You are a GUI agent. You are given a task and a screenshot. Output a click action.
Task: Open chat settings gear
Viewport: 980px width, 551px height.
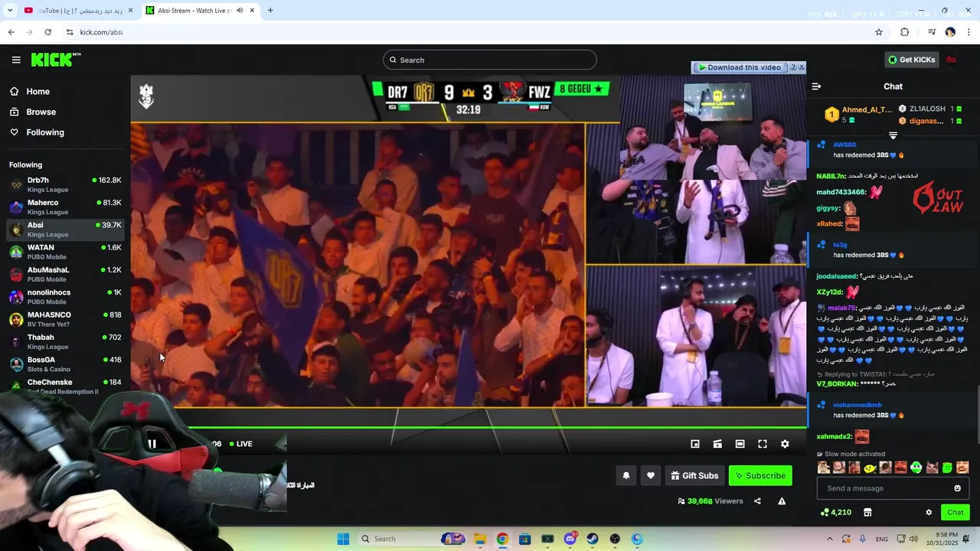(x=929, y=512)
